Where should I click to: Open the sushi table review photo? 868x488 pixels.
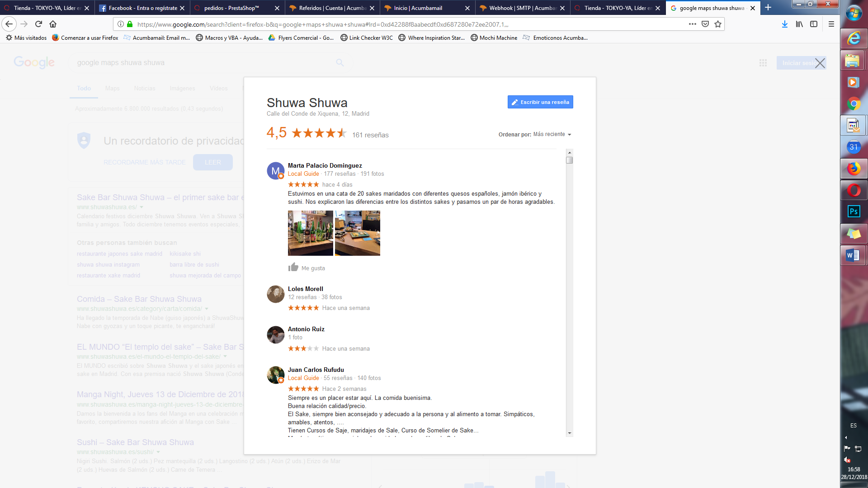[x=358, y=233]
